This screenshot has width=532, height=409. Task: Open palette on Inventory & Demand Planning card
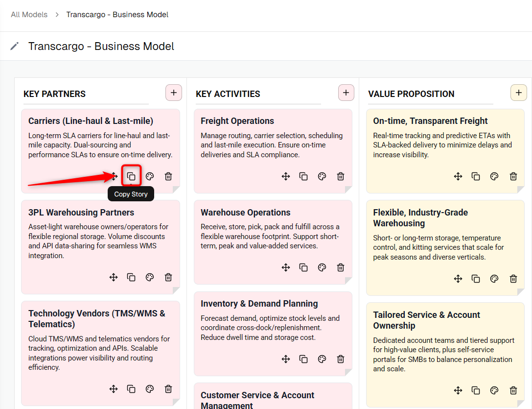pos(322,359)
